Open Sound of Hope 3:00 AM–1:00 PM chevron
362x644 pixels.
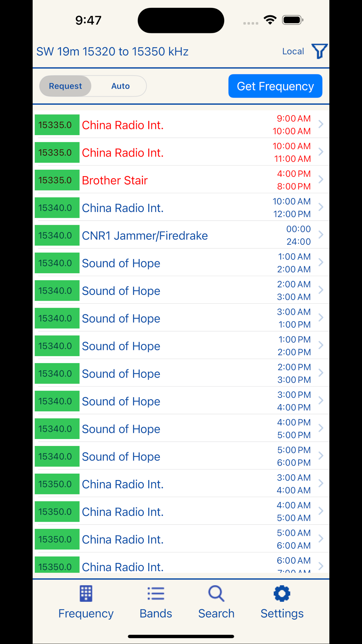coord(321,317)
